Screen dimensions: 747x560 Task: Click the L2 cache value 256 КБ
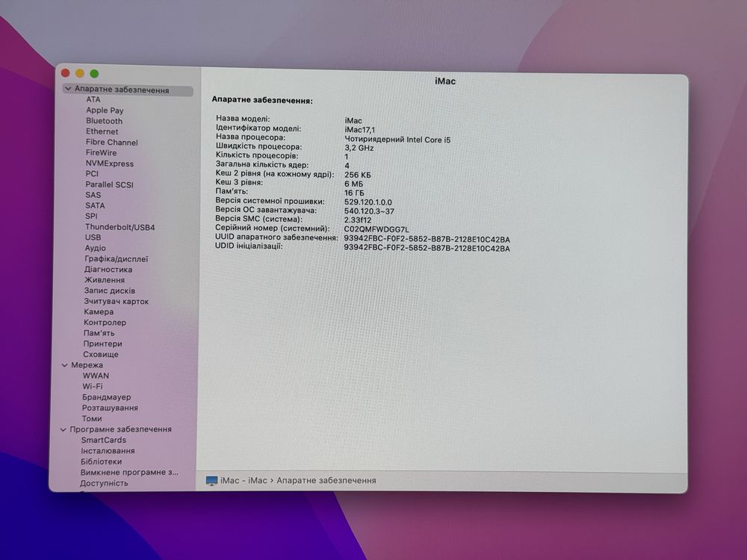pyautogui.click(x=357, y=175)
